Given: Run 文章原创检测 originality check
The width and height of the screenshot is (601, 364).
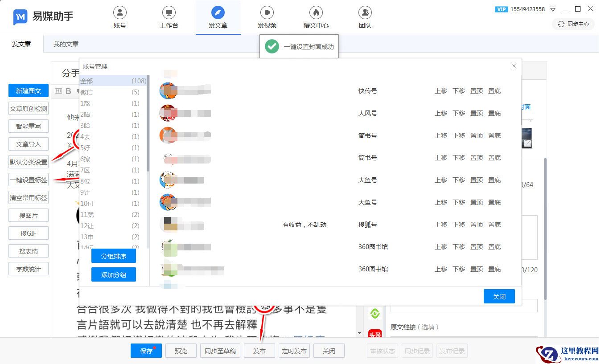Looking at the screenshot, I should pyautogui.click(x=29, y=109).
